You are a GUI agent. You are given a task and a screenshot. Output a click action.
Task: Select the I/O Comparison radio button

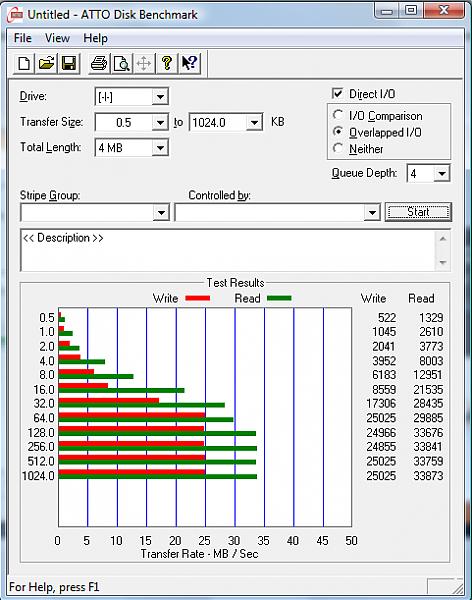[x=338, y=115]
